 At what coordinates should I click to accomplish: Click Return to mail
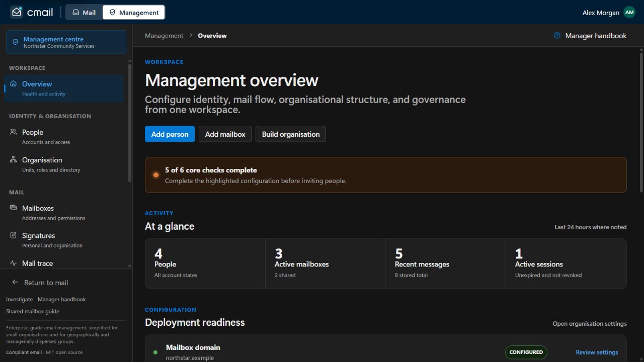[46, 283]
